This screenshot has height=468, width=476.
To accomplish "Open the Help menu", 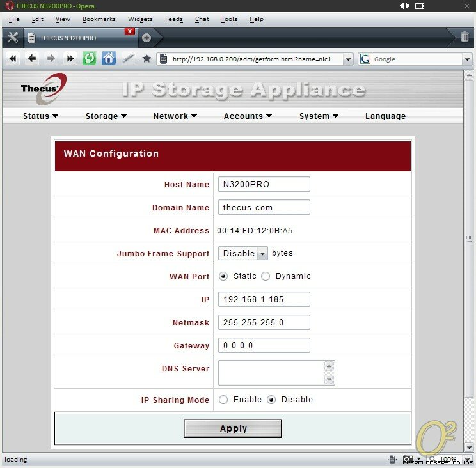I will (x=257, y=19).
